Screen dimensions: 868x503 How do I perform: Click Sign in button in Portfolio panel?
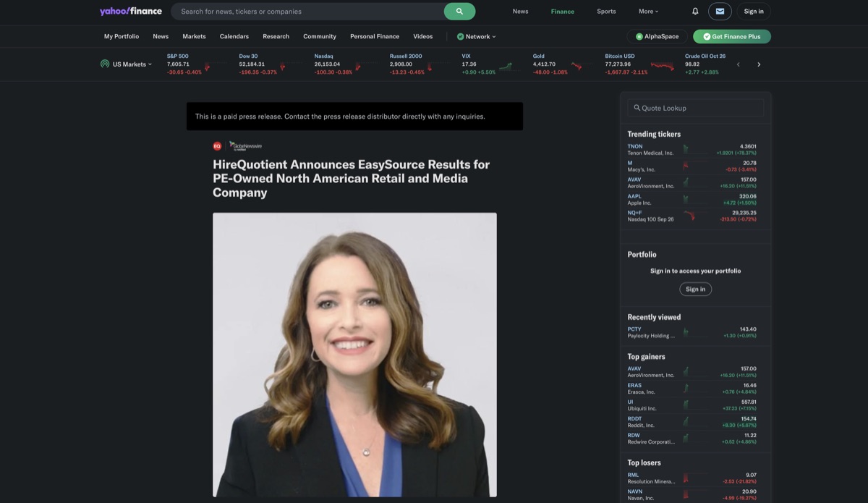pyautogui.click(x=695, y=289)
